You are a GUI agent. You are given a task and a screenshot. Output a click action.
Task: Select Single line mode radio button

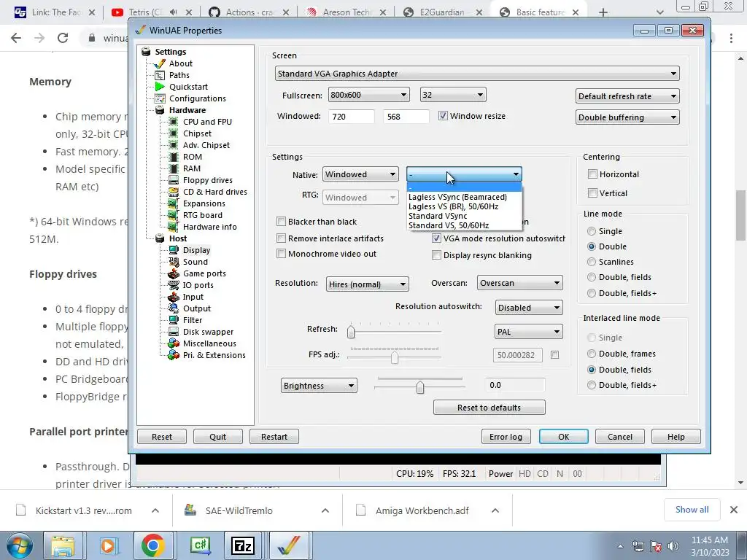tap(592, 231)
